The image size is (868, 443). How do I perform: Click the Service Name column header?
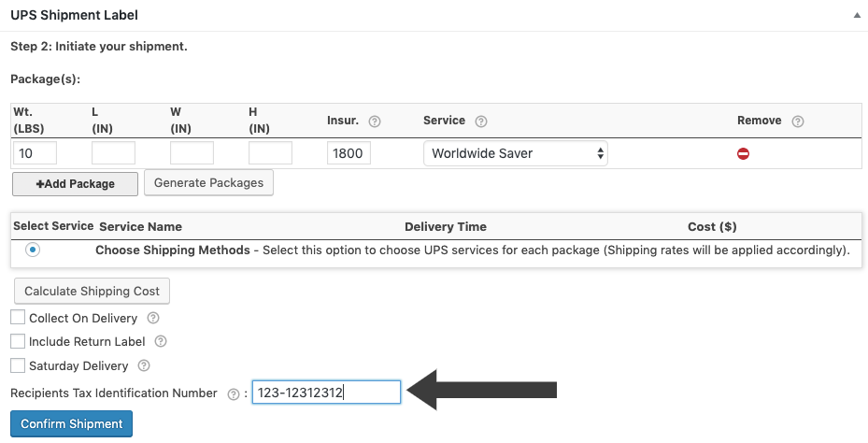click(140, 226)
